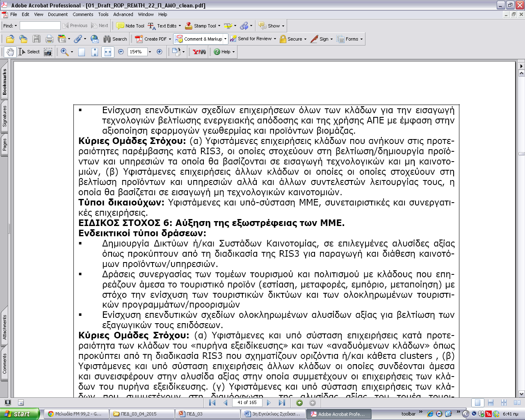This screenshot has width=525, height=420.
Task: Click in the Find text field
Action: 40,26
